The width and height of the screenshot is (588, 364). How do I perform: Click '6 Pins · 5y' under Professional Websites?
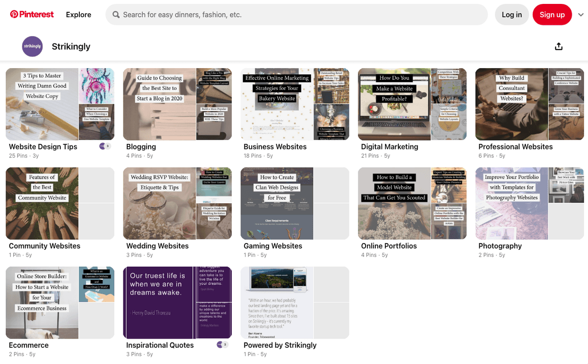click(491, 156)
